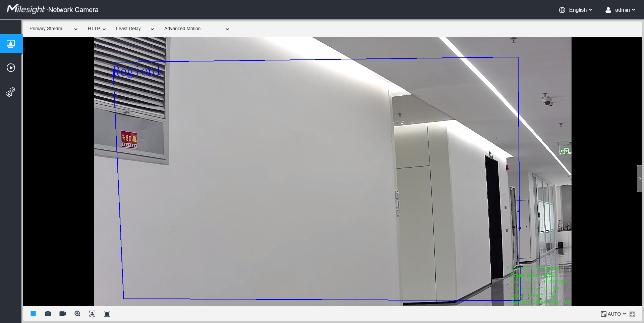Take a snapshot with the camera icon
This screenshot has width=644, height=323.
coord(48,314)
